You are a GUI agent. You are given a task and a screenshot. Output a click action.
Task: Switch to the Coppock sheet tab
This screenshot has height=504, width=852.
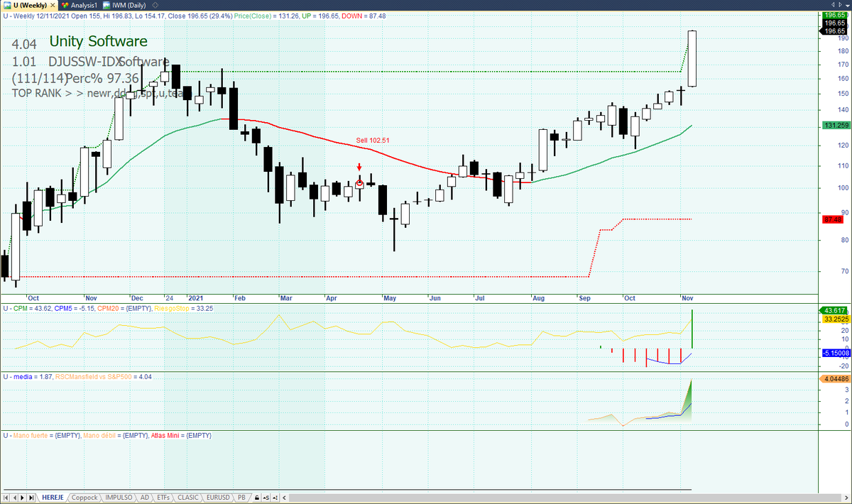tap(84, 497)
